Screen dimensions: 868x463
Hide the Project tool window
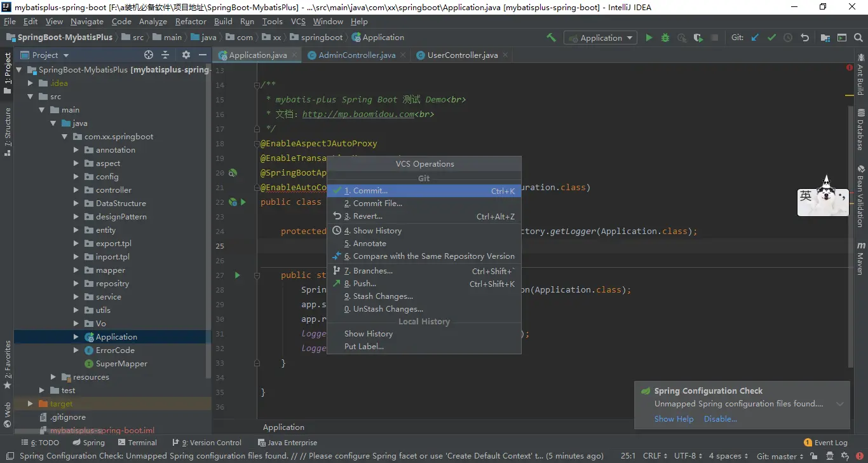pos(203,55)
